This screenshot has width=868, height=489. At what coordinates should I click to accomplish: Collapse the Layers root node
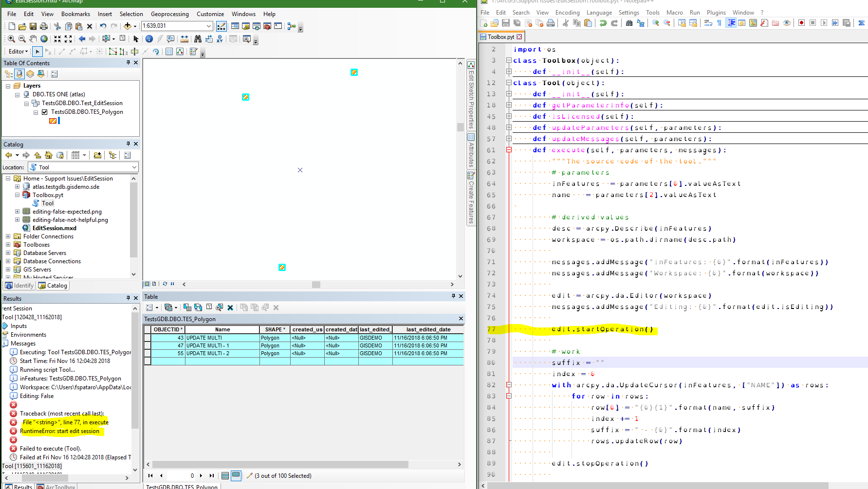(8, 86)
